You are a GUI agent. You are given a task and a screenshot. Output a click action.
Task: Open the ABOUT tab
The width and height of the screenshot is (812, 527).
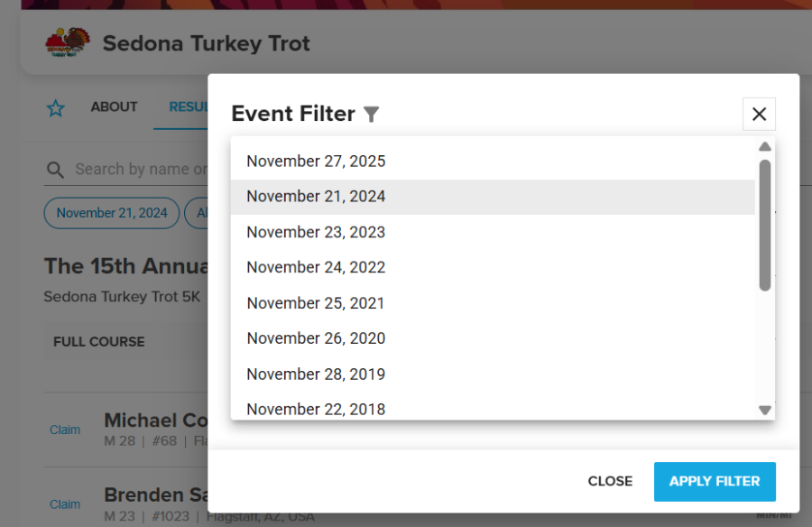tap(114, 107)
